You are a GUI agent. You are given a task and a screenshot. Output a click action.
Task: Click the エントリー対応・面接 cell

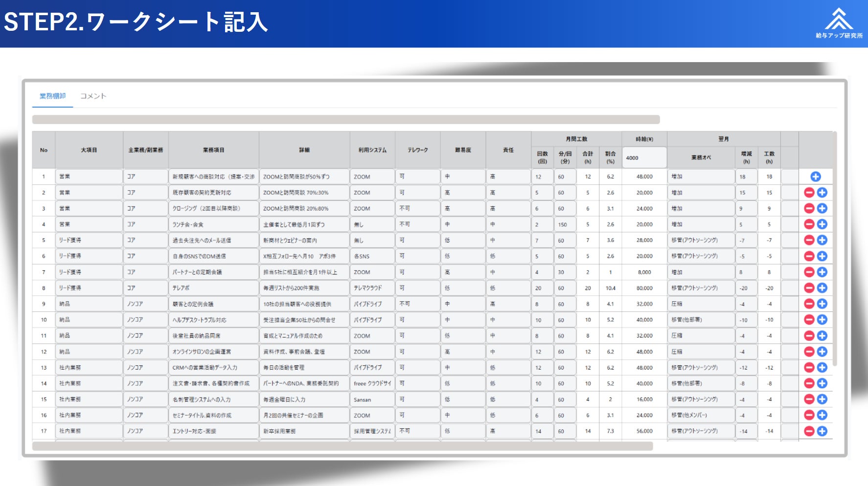coord(213,431)
